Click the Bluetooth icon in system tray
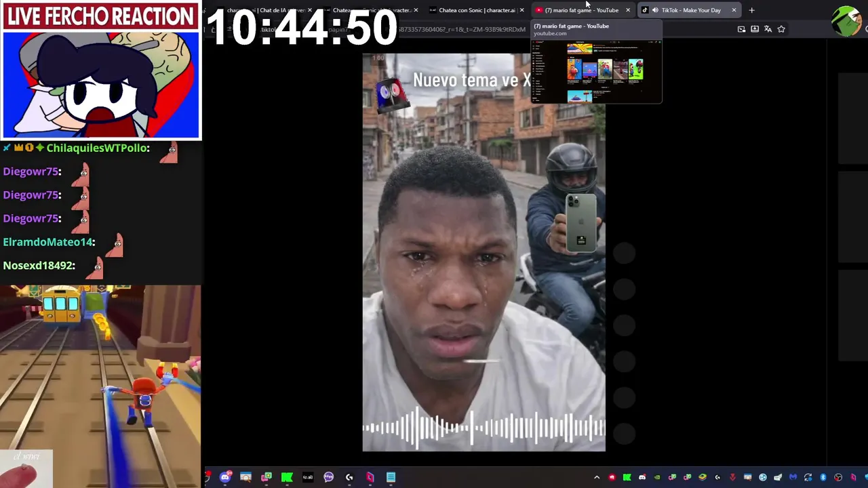This screenshot has width=868, height=488. click(823, 477)
